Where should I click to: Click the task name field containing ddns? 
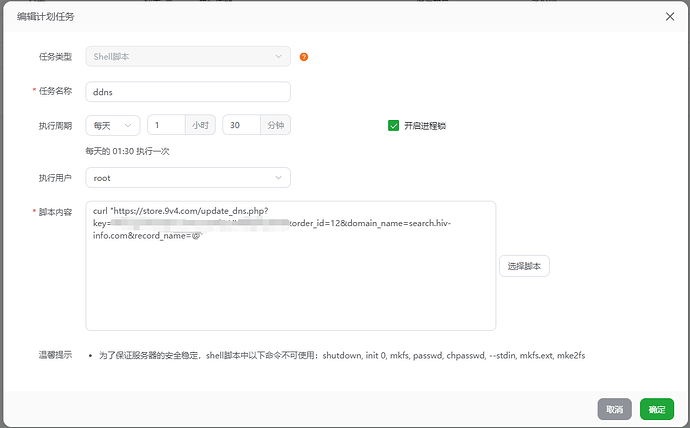tap(188, 91)
